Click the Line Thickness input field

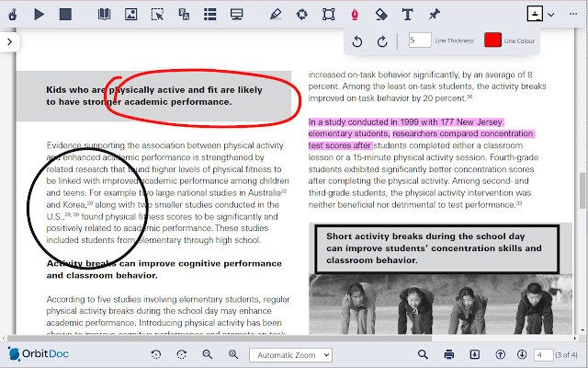tap(420, 40)
